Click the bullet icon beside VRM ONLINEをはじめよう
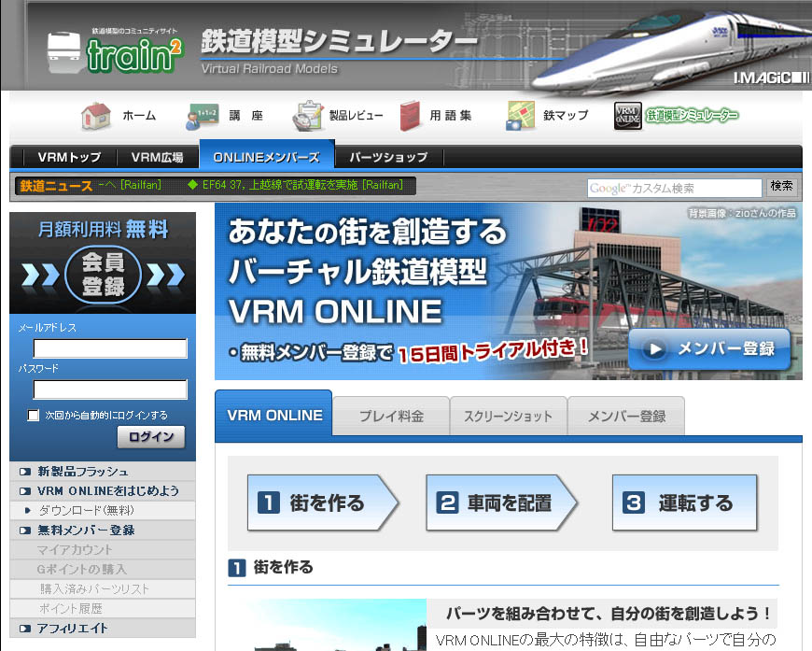 click(25, 491)
